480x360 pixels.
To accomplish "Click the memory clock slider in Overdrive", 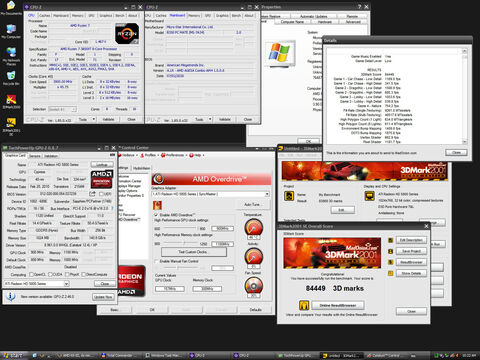I will (x=180, y=244).
